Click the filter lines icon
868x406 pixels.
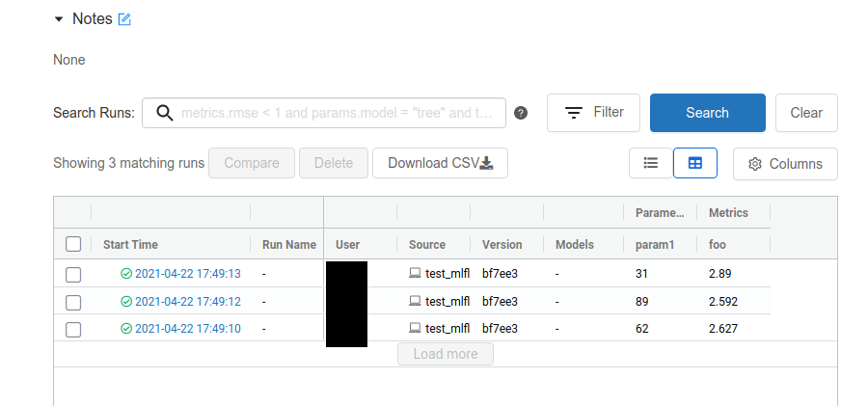pyautogui.click(x=574, y=113)
